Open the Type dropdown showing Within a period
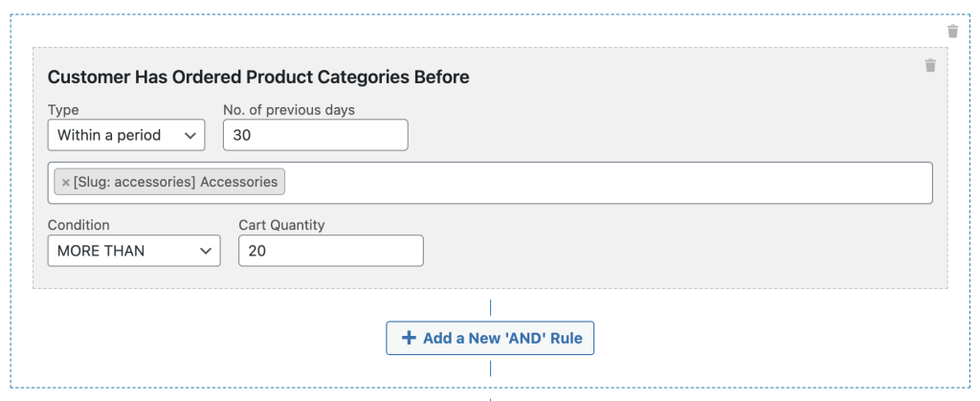 (126, 135)
